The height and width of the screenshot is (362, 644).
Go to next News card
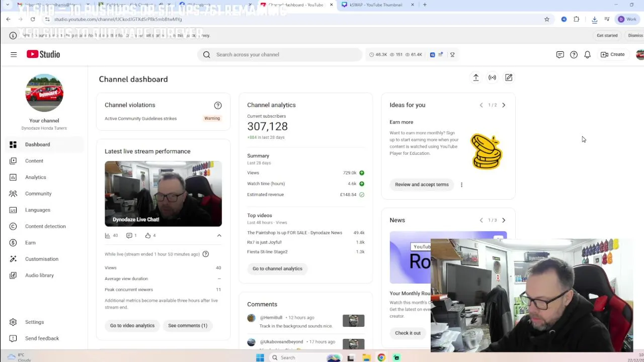click(504, 220)
